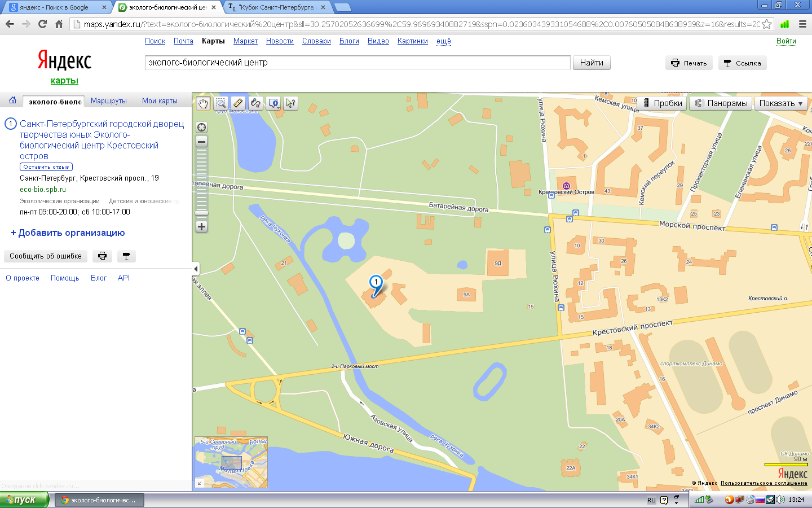812x508 pixels.
Task: Click the Оставить отзыв button
Action: coord(46,167)
